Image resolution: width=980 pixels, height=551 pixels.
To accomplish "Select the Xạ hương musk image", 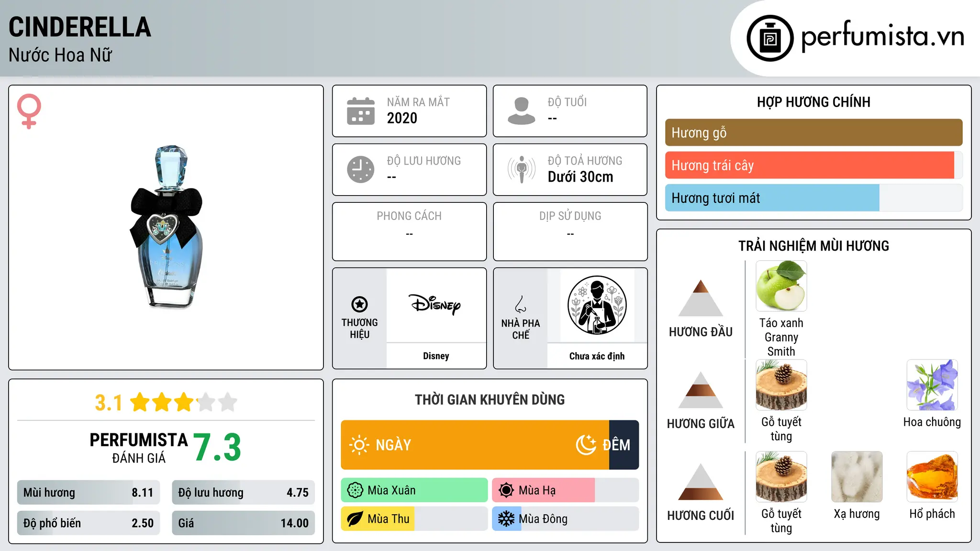I will point(857,477).
